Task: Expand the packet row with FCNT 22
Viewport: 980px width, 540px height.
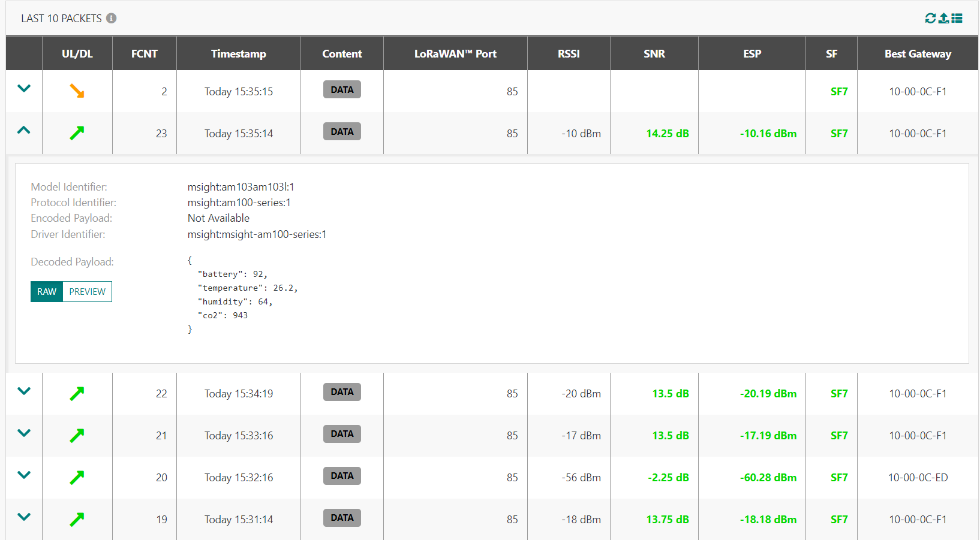Action: pos(24,391)
